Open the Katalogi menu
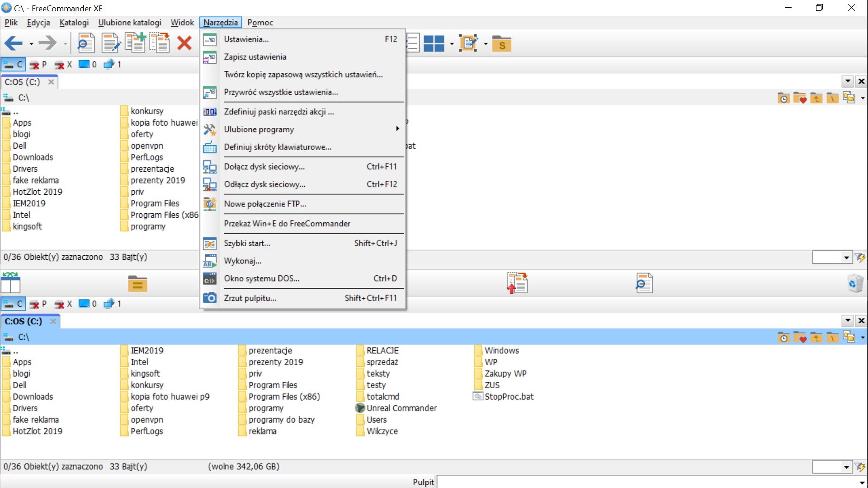The image size is (868, 488). [74, 23]
